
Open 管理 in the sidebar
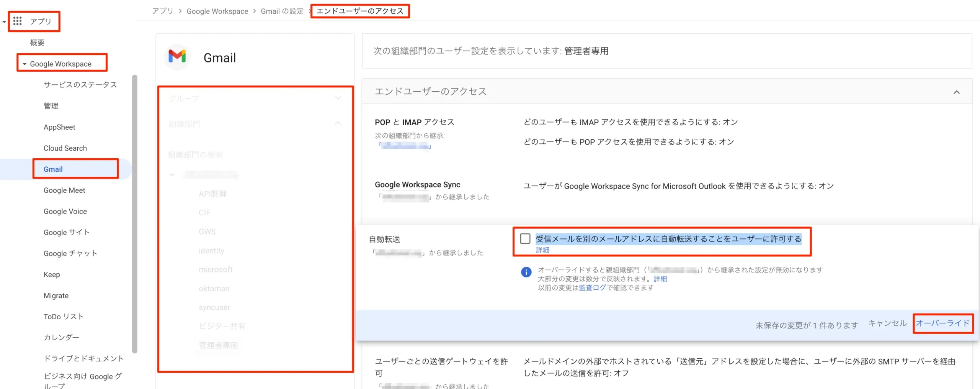[51, 106]
